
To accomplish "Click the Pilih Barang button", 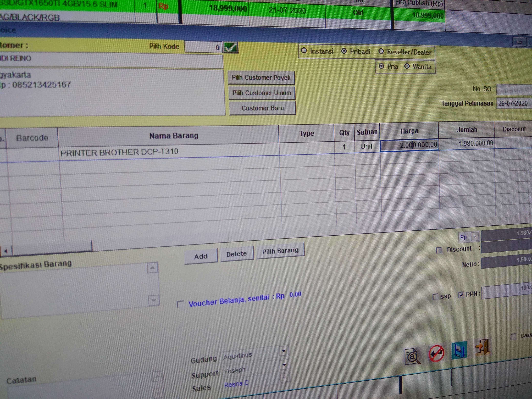I will tap(280, 251).
